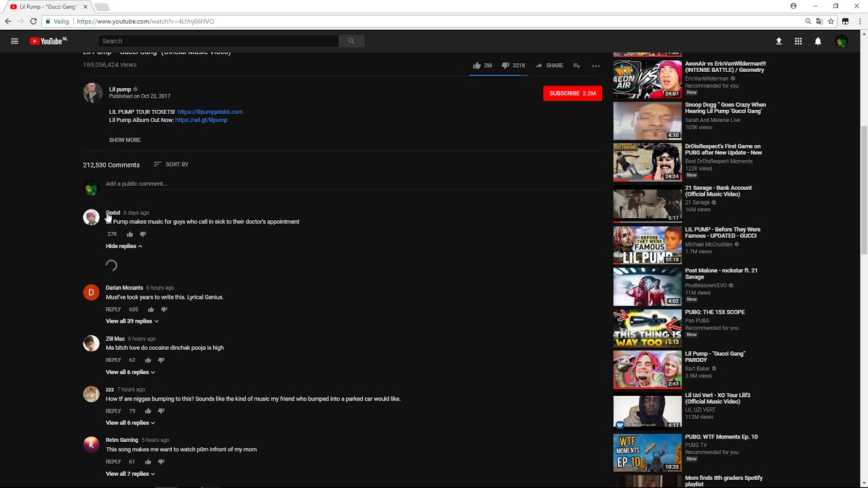Select the Lil Pump Gucci Gang browser tab
The image size is (868, 488).
point(47,7)
